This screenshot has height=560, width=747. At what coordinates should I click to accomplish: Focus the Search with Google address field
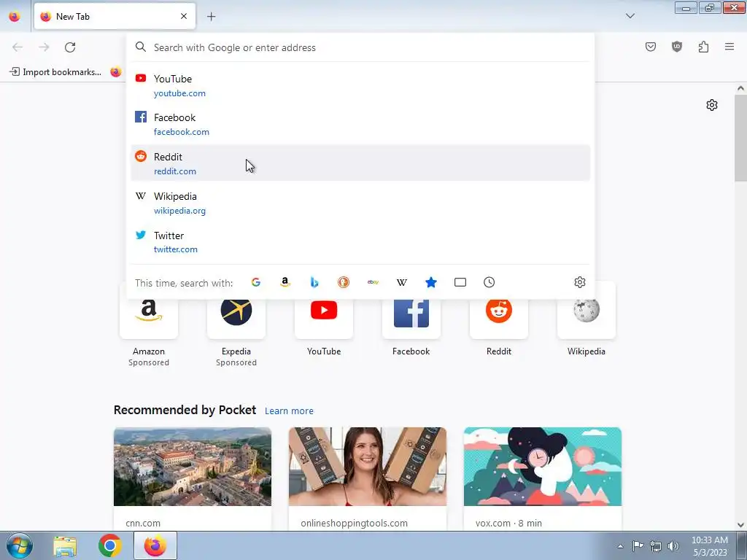pos(360,47)
